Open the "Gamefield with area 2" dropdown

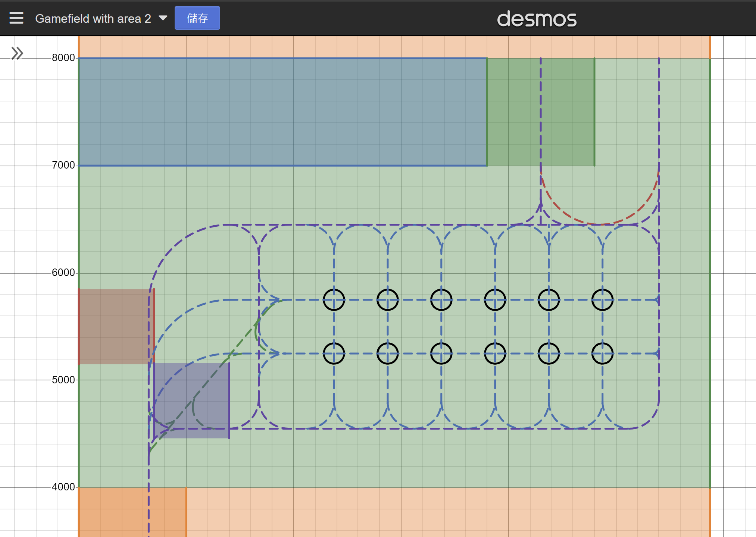coord(163,18)
